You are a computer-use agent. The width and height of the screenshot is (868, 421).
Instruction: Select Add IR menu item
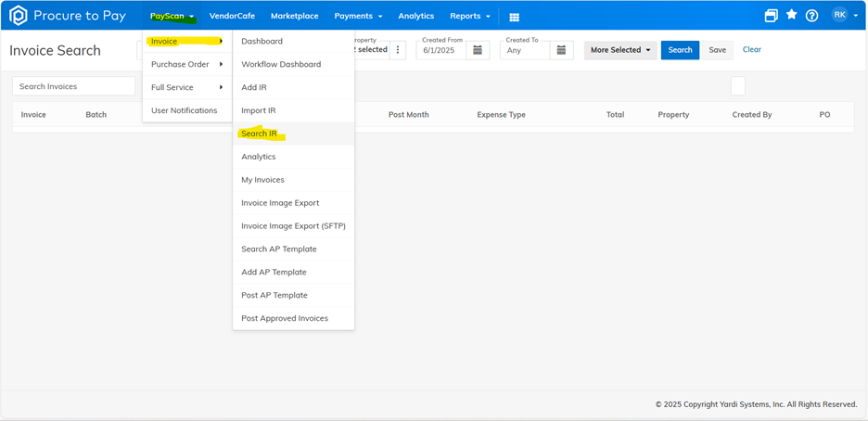(x=293, y=87)
